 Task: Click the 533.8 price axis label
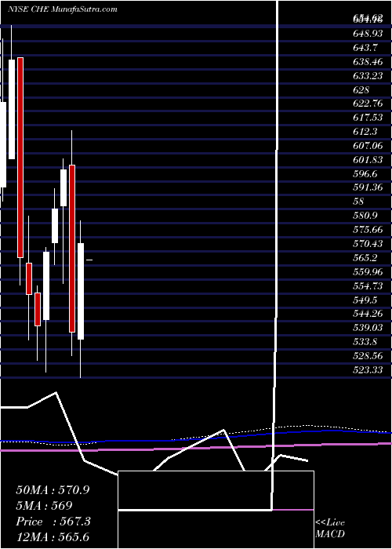tap(365, 341)
